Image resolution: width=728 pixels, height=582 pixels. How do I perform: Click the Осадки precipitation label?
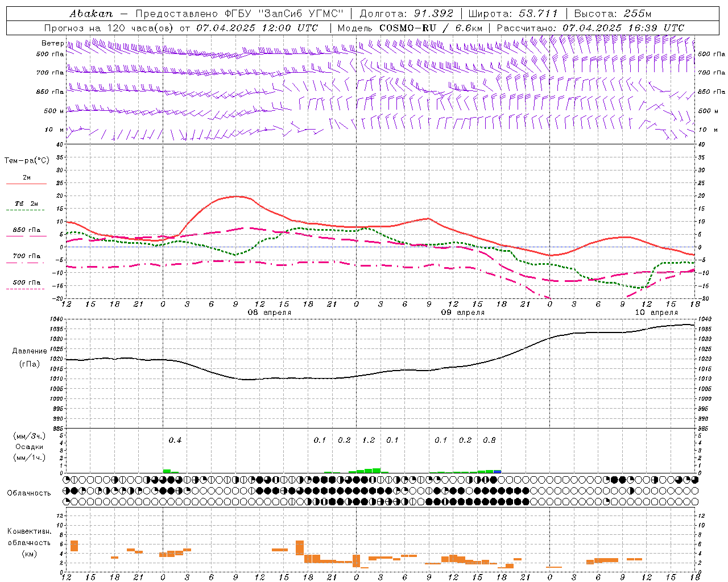pyautogui.click(x=30, y=447)
